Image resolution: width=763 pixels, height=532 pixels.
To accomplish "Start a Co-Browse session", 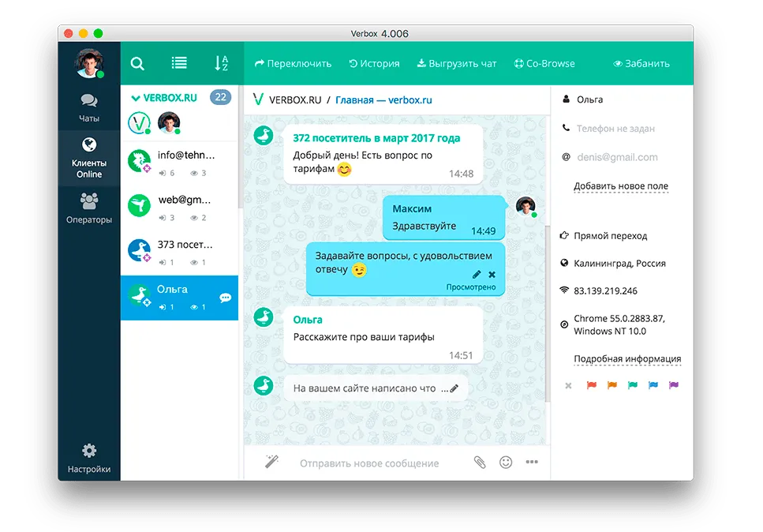I will (x=544, y=64).
